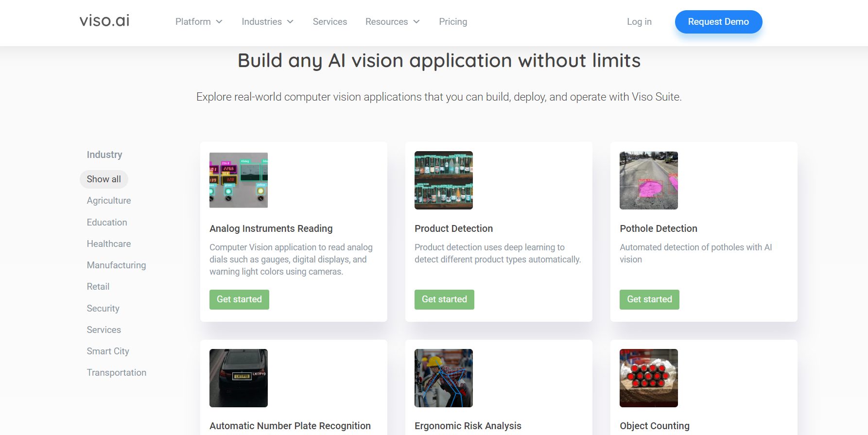Click the Object Counting title

[x=655, y=426]
